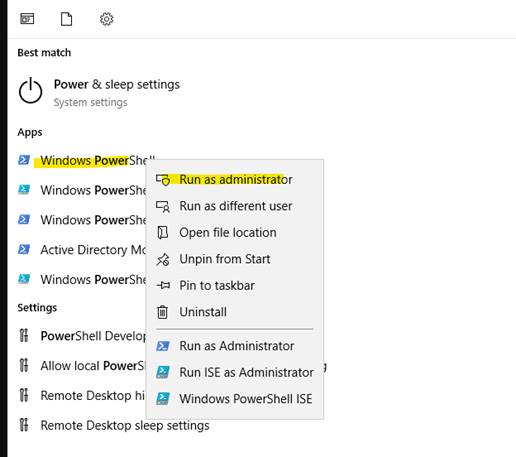Choose Run as different user
The width and height of the screenshot is (516, 457).
coord(236,206)
